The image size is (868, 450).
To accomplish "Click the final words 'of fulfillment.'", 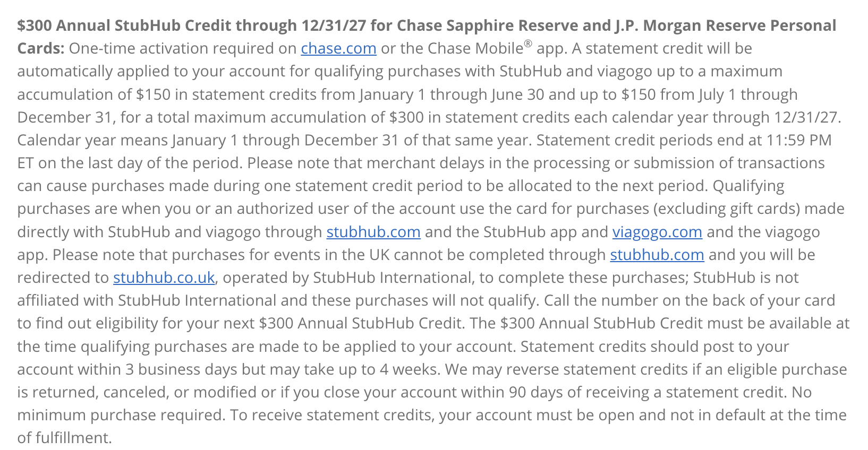I will [x=64, y=438].
